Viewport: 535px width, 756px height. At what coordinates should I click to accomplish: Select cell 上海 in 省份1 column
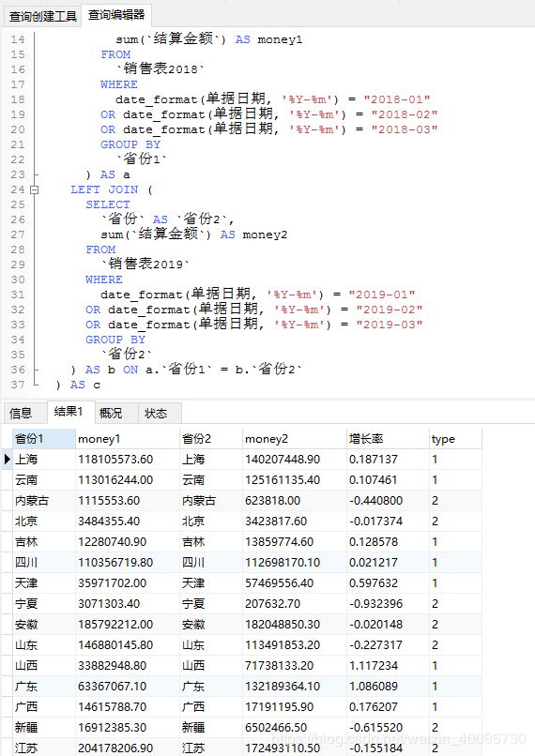pos(44,459)
